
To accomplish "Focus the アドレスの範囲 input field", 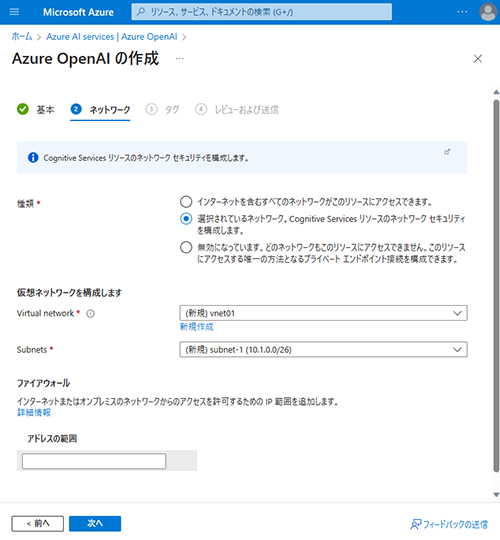I will pyautogui.click(x=94, y=461).
